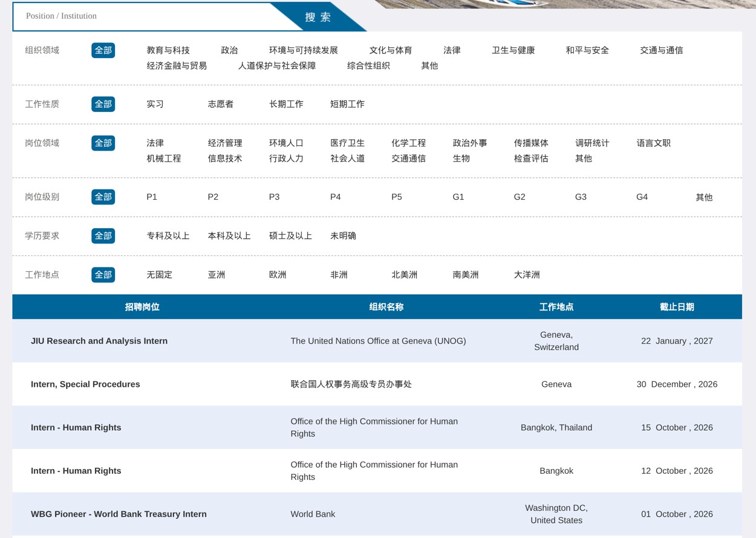Select 全部 in the 组织领域 row
The width and height of the screenshot is (756, 538).
(x=103, y=50)
